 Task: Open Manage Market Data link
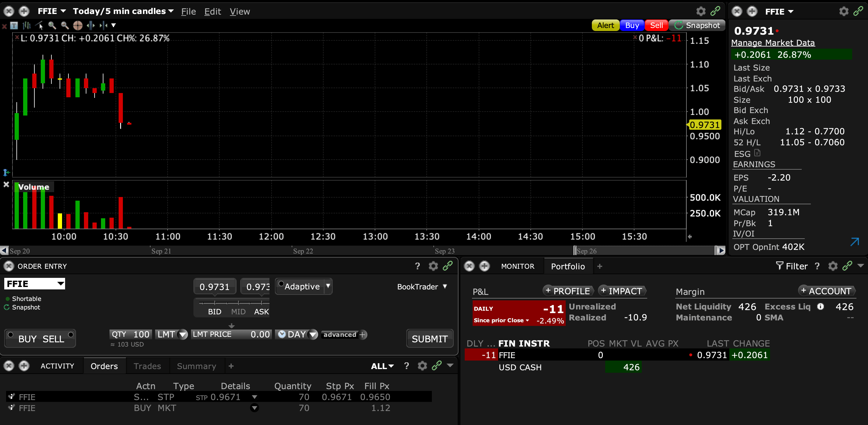pos(773,43)
